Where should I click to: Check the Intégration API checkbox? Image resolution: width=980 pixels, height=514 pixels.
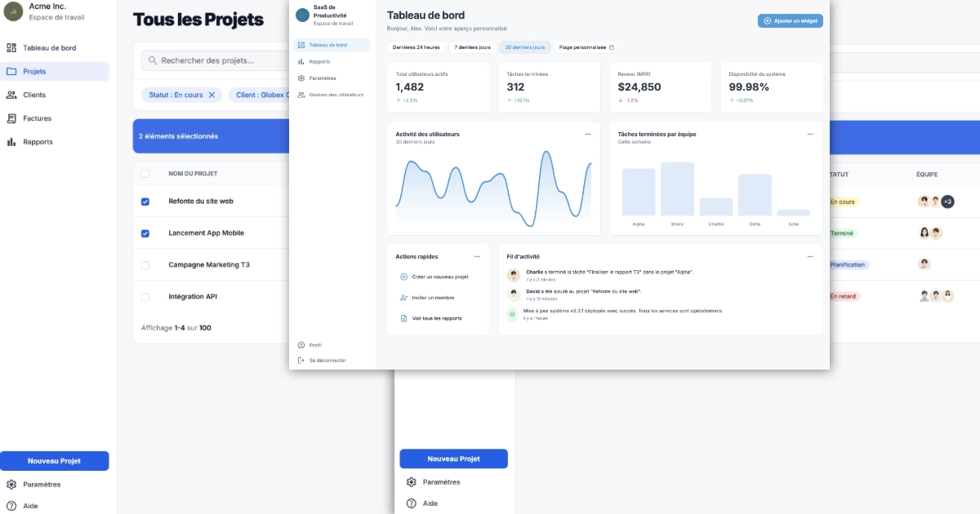pos(145,297)
